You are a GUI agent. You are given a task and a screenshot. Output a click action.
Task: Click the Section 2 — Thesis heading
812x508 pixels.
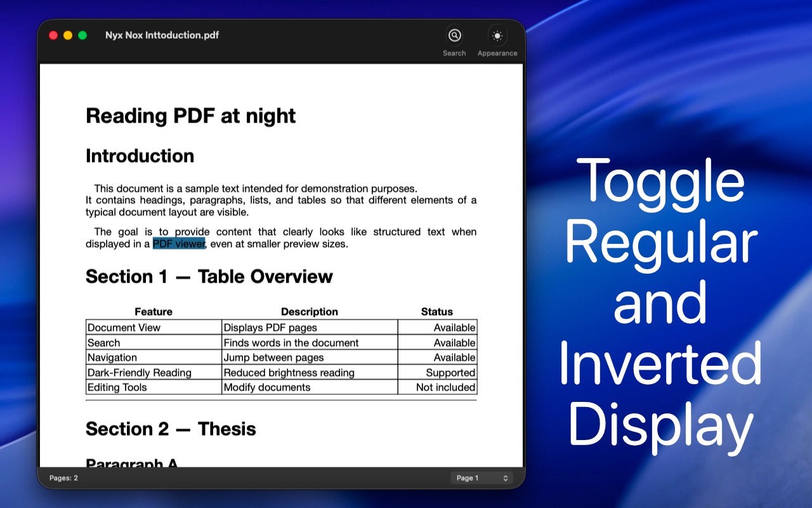[x=171, y=429]
